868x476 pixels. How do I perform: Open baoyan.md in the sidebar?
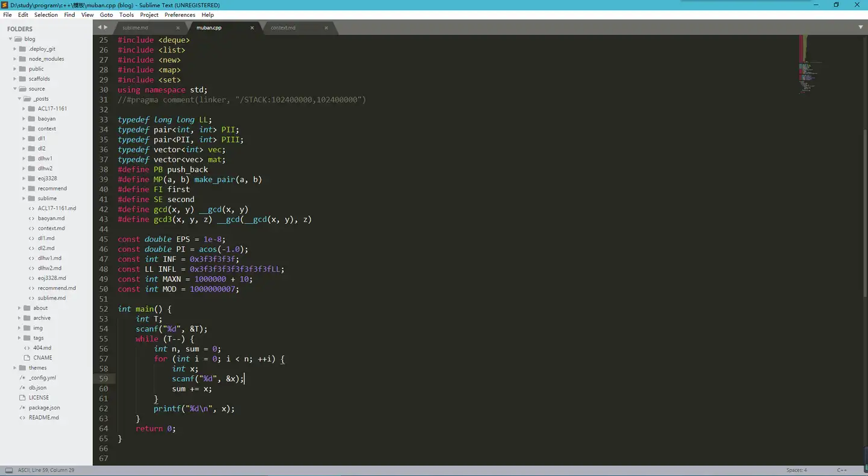[51, 218]
